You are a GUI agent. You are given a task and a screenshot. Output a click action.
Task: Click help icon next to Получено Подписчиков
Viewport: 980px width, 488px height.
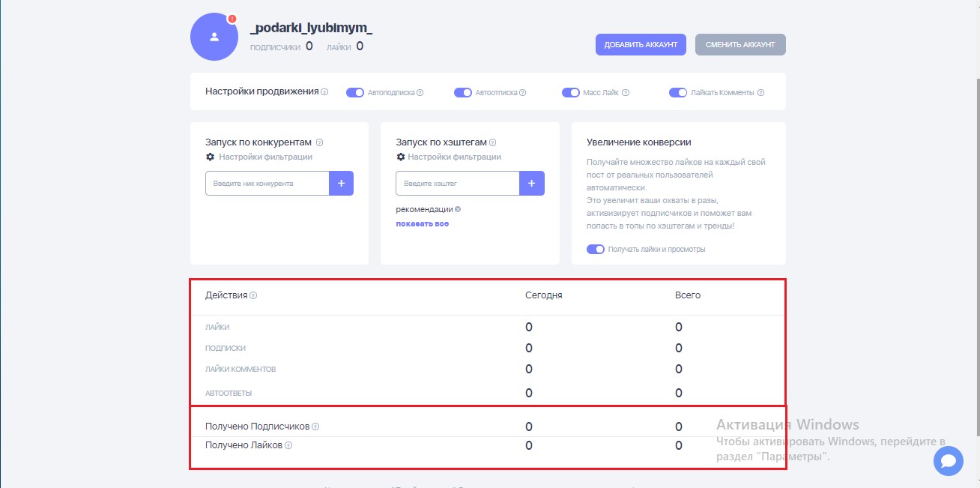pos(315,427)
